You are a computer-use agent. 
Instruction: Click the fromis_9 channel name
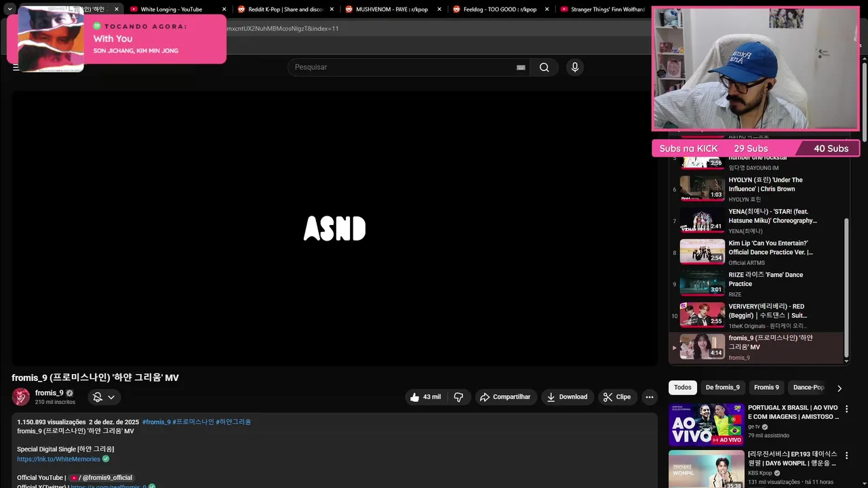point(49,393)
